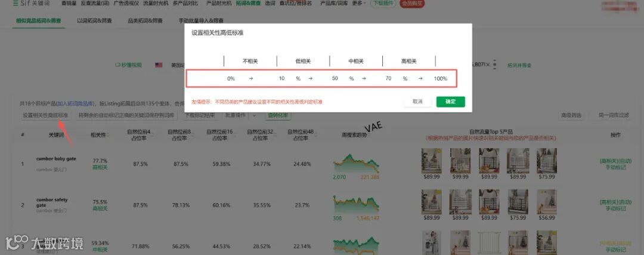Open search trend chart for cumbor safety gate
The height and width of the screenshot is (255, 644).
click(x=356, y=204)
